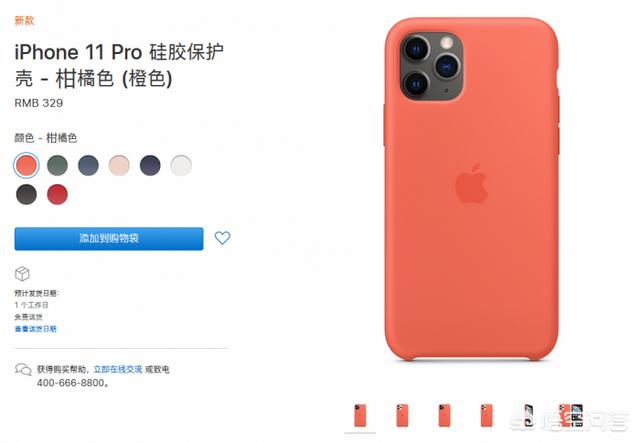640x443 pixels.
Task: View the first product thumbnail
Action: [360, 416]
